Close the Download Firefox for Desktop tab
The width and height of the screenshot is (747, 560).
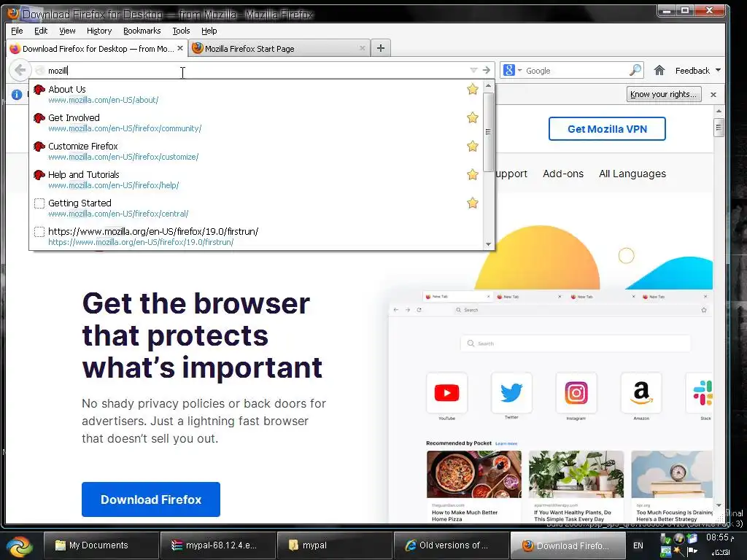(x=180, y=48)
